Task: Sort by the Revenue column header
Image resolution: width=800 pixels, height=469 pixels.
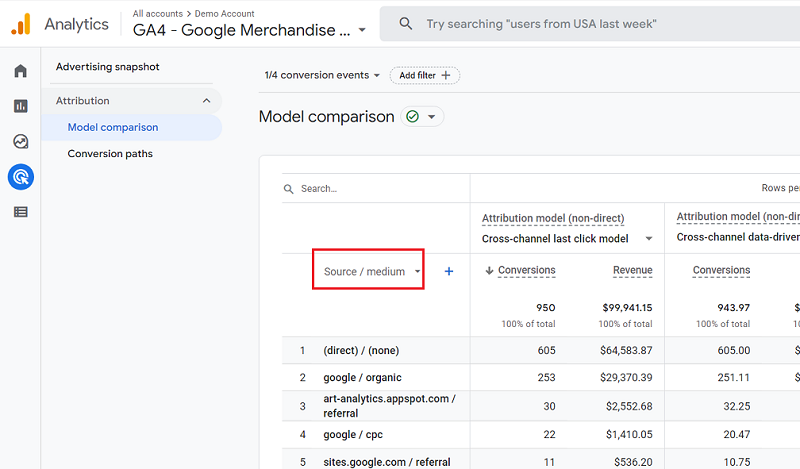Action: point(633,270)
